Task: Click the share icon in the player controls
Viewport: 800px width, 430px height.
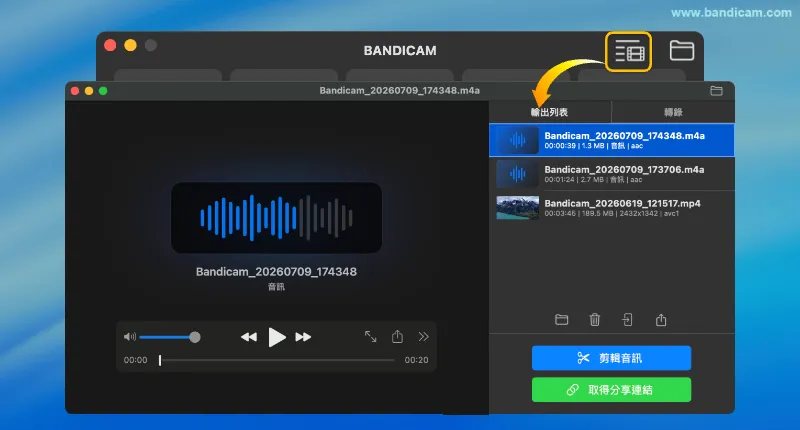Action: click(397, 337)
